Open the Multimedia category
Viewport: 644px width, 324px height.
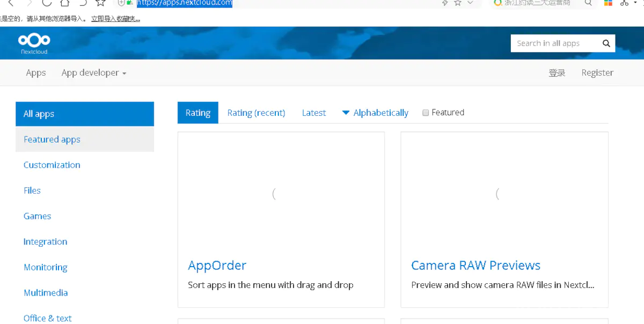(x=46, y=293)
